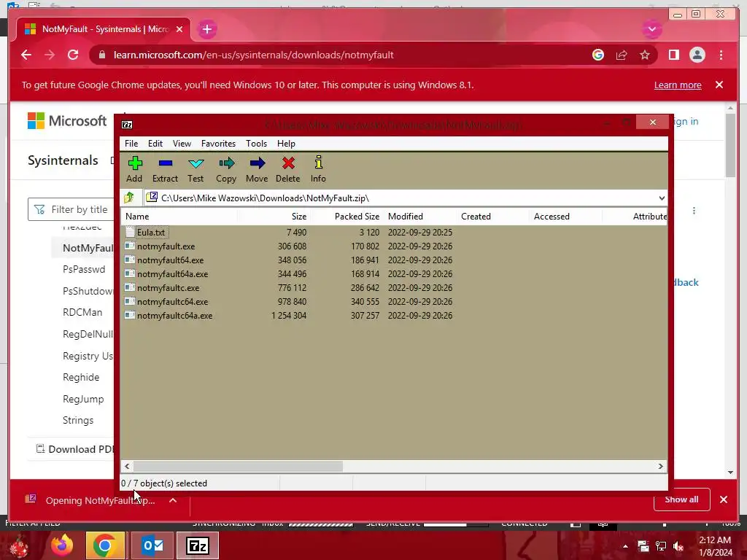Image resolution: width=747 pixels, height=560 pixels.
Task: Open the download item options chevron
Action: (x=173, y=500)
